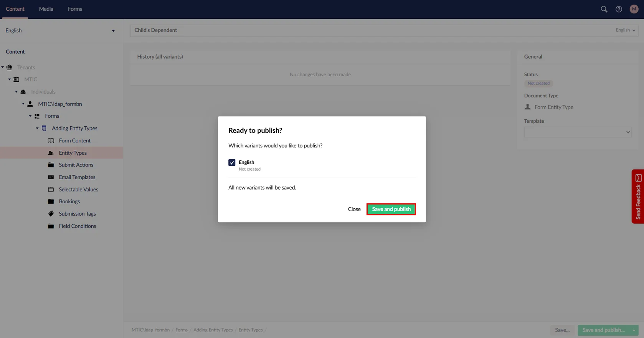
Task: Close the publish dialog
Action: (354, 209)
